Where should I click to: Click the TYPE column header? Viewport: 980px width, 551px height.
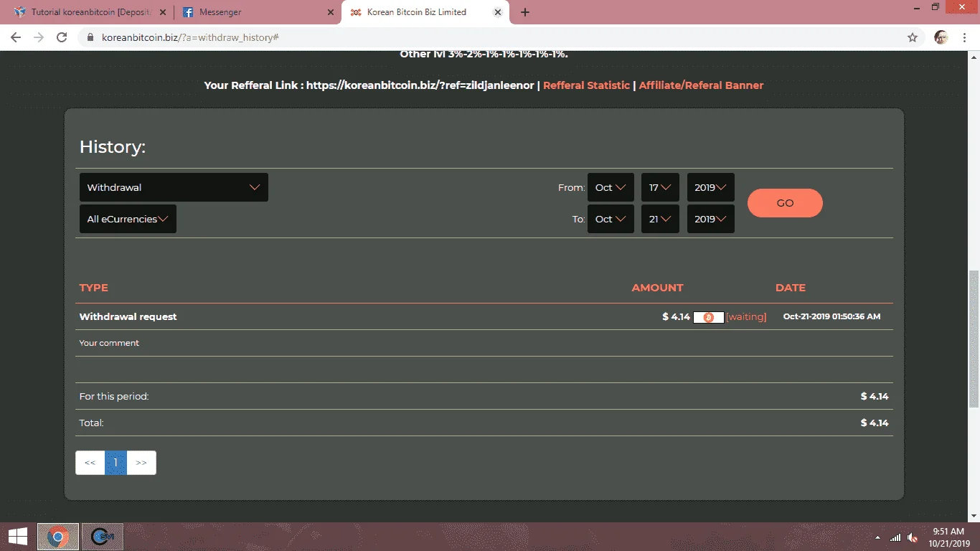(x=93, y=288)
